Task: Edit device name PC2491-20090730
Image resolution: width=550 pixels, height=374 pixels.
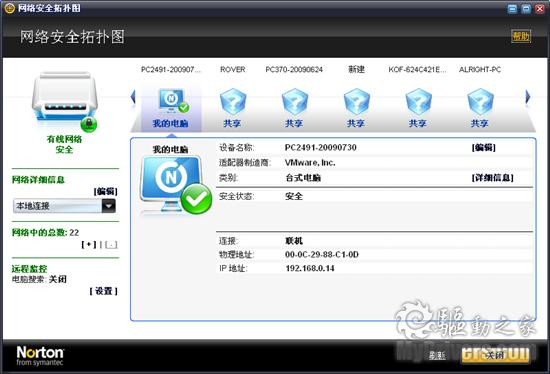Action: pyautogui.click(x=483, y=147)
